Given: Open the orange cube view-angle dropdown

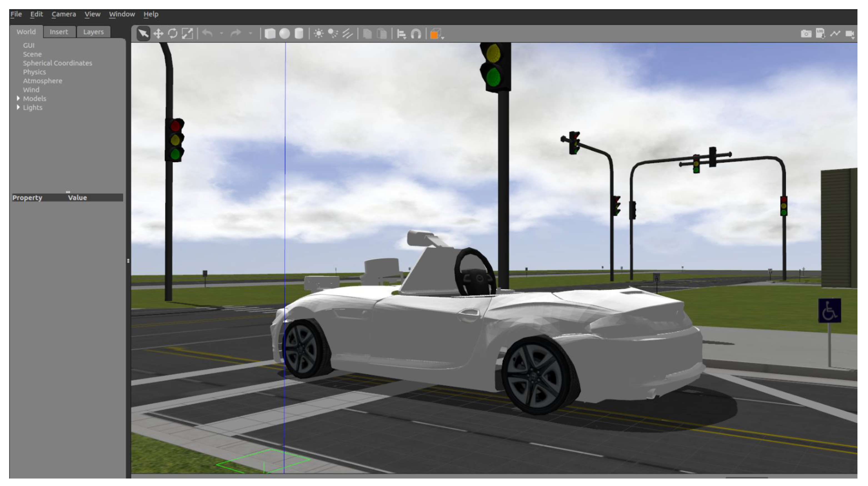Looking at the screenshot, I should point(437,34).
